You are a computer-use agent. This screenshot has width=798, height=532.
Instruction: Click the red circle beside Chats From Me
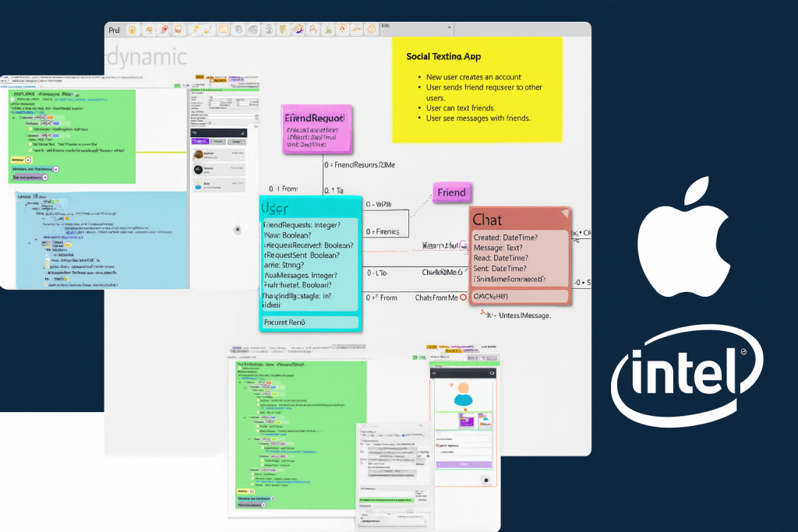463,298
